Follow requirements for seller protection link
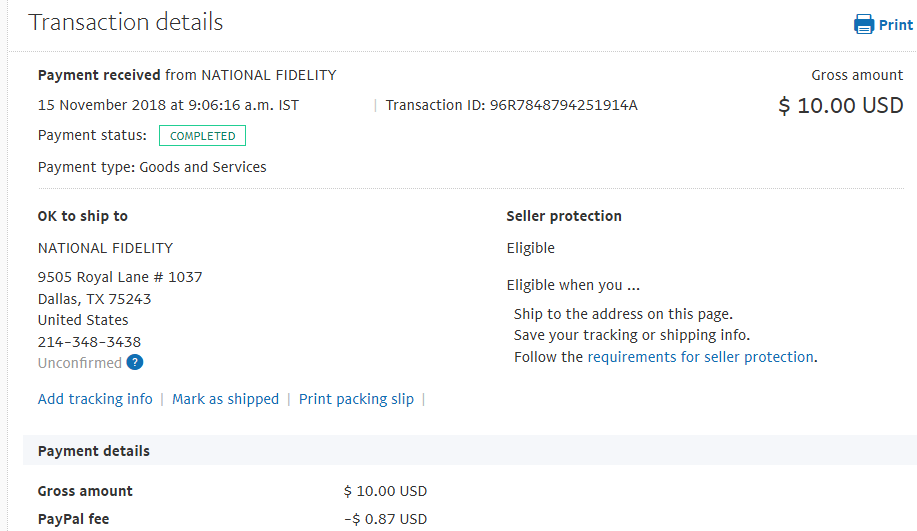 click(701, 357)
